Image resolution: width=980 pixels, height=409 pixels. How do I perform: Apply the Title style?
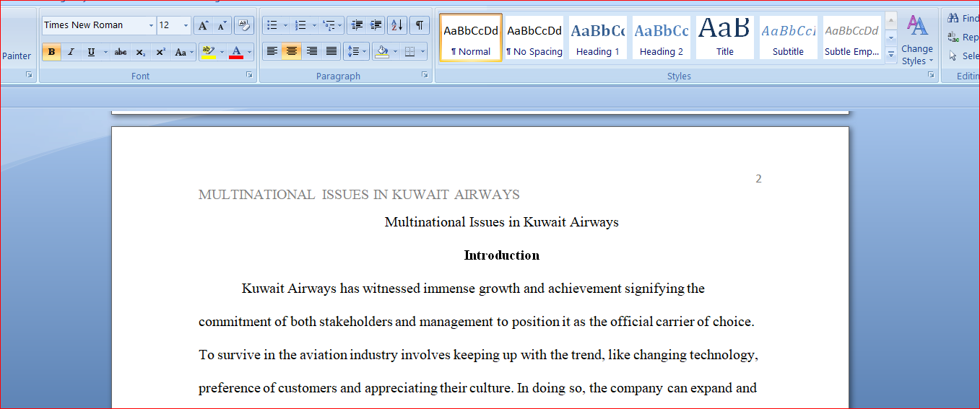coord(725,38)
